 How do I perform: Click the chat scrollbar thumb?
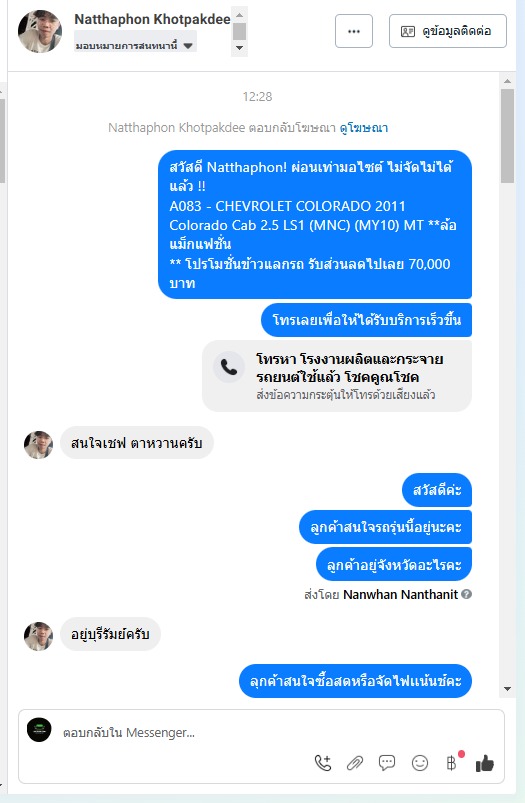(x=507, y=136)
